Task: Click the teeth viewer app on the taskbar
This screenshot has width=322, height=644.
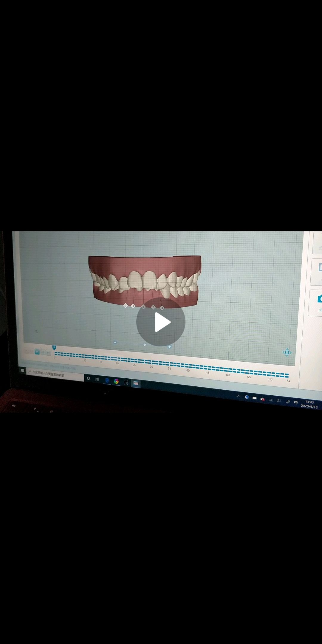Action: point(136,383)
